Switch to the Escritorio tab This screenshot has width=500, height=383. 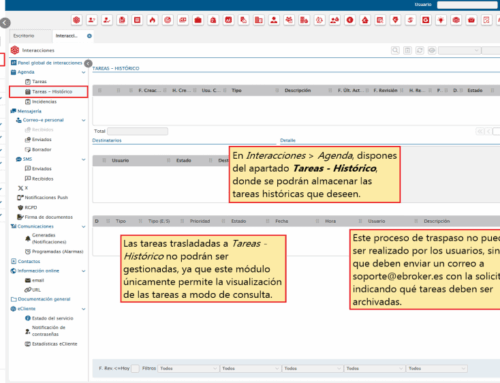24,36
